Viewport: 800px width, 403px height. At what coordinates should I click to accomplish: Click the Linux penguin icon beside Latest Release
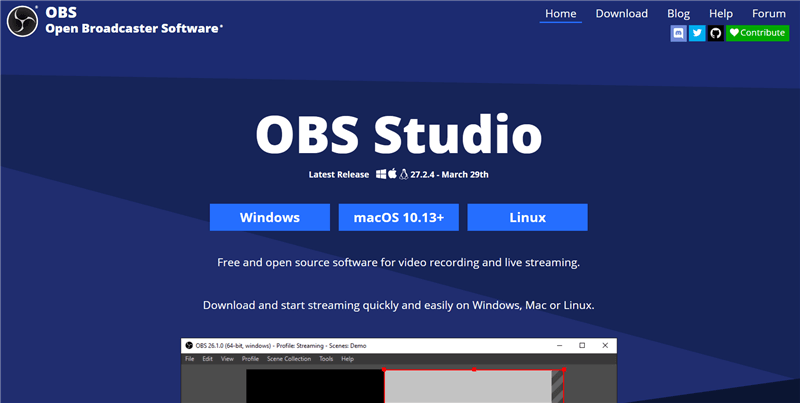point(404,174)
